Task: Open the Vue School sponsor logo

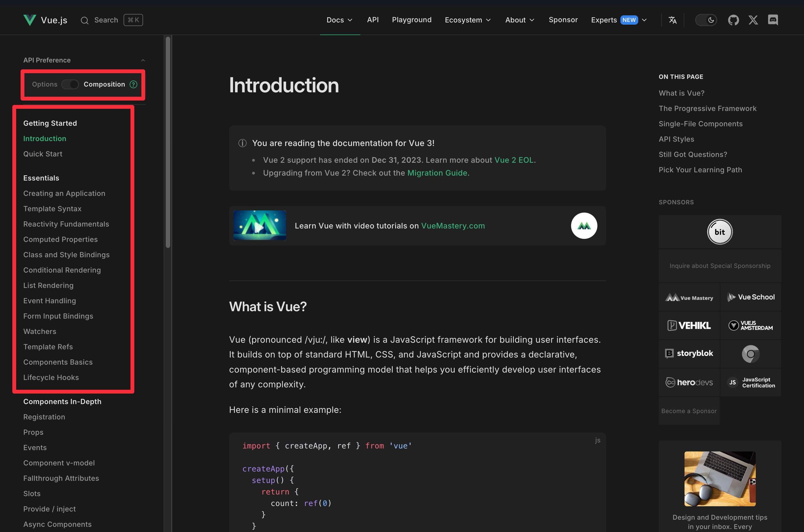Action: [x=751, y=297]
